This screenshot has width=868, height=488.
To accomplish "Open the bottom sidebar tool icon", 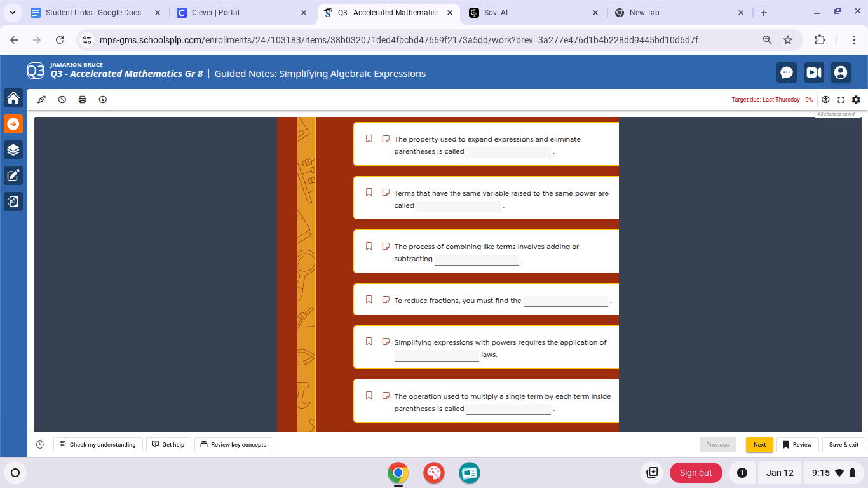I will click(x=13, y=201).
